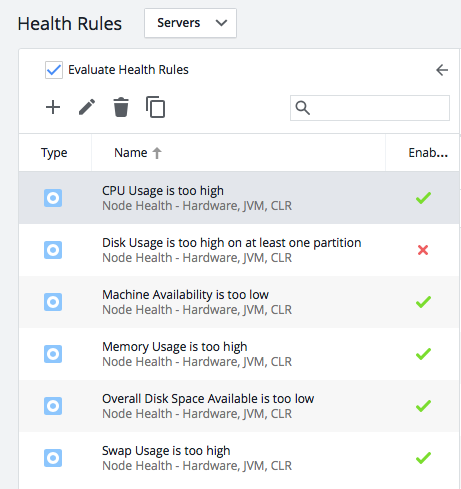Image resolution: width=461 pixels, height=489 pixels.
Task: Click type icon for Swap Usage rule
Action: [x=53, y=458]
